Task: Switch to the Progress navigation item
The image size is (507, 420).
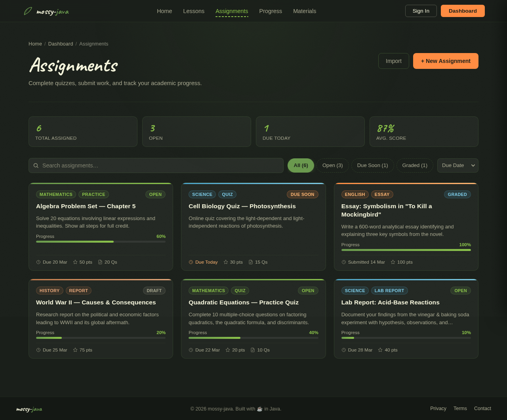Action: coord(271,11)
